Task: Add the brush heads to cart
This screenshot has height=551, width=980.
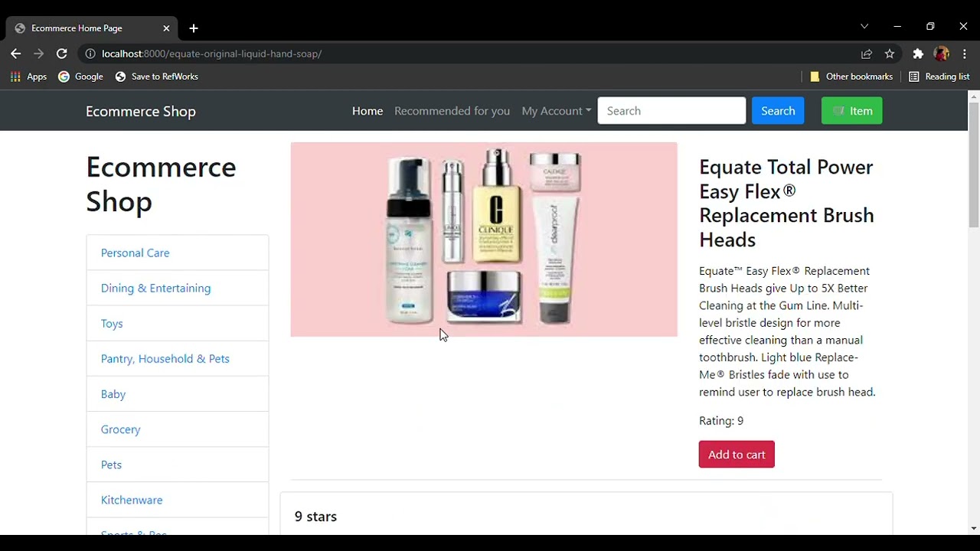Action: (x=737, y=455)
